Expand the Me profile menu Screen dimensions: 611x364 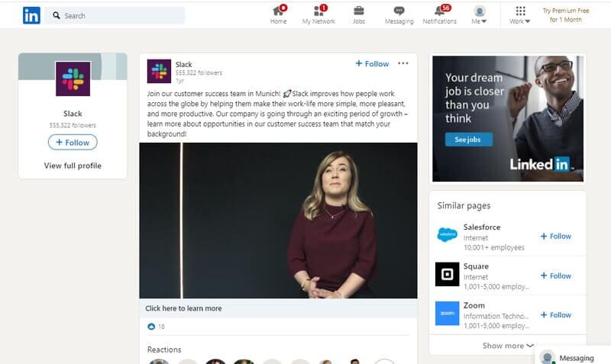click(x=480, y=14)
